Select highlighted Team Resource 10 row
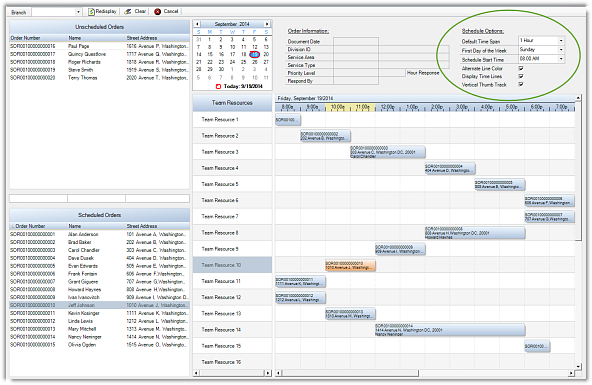The height and width of the screenshot is (385, 592). tap(232, 265)
